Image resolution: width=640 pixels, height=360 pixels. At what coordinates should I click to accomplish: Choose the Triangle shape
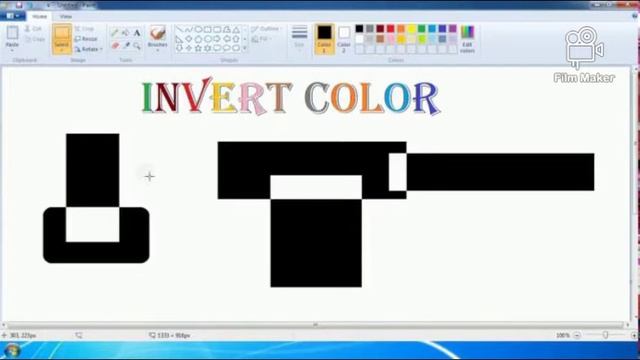pos(236,29)
